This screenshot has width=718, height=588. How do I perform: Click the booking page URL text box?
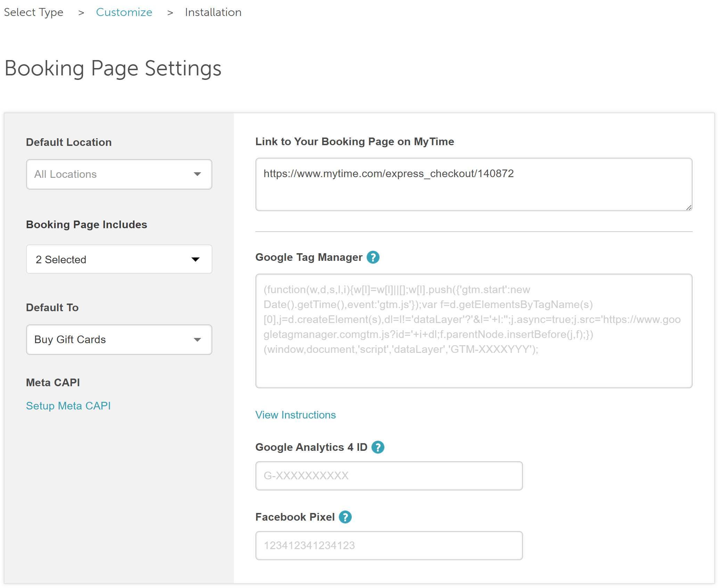click(474, 184)
